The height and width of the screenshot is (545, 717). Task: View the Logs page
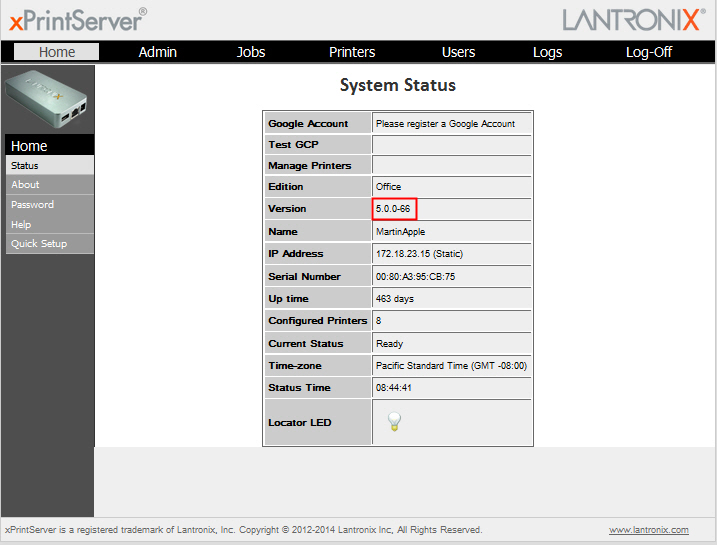tap(547, 52)
